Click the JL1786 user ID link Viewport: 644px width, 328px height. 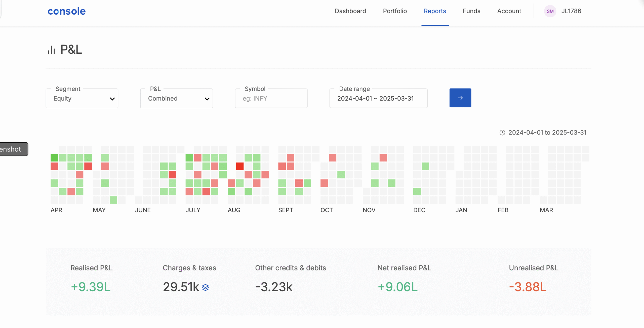click(571, 11)
